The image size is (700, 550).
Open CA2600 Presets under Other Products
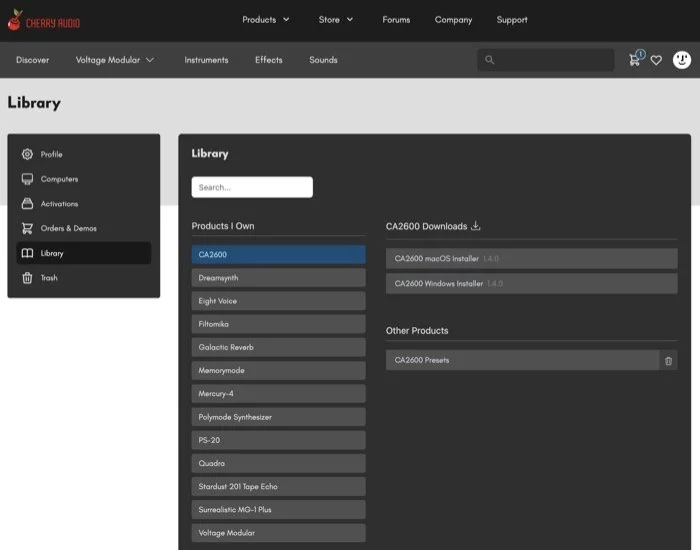522,360
